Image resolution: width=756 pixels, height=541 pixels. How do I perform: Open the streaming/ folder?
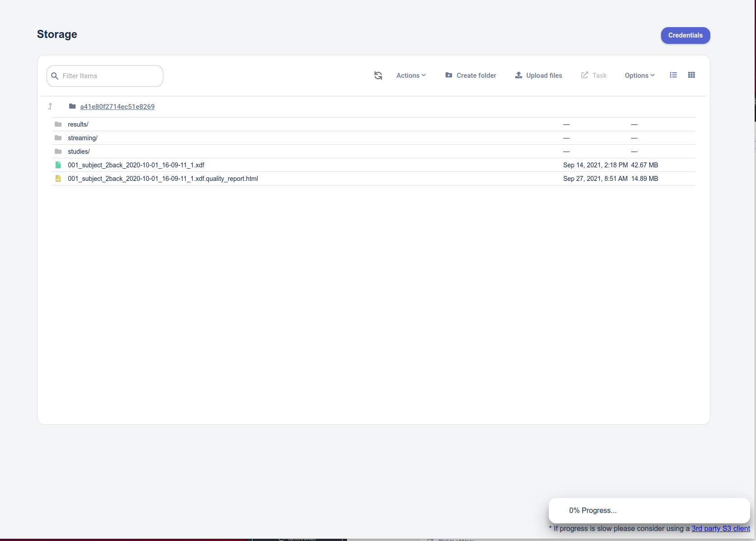(x=83, y=138)
